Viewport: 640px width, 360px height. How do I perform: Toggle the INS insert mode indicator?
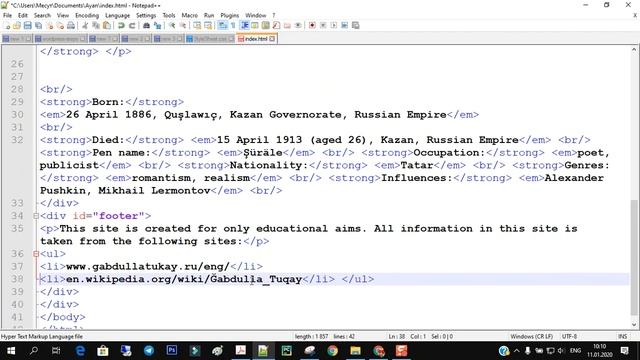622,337
